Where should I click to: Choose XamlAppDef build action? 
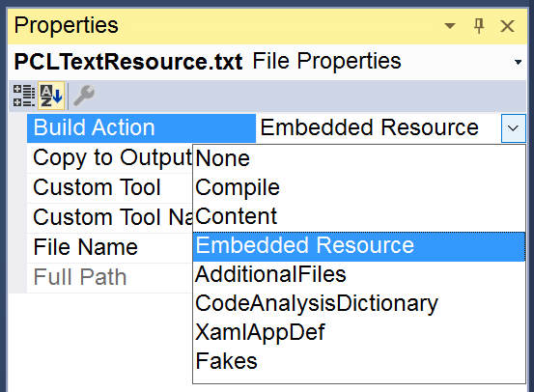click(x=359, y=332)
